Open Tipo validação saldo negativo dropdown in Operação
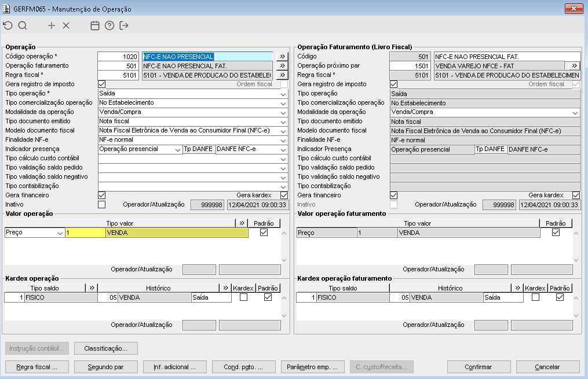Screen dimensions: 588x379 (283, 176)
